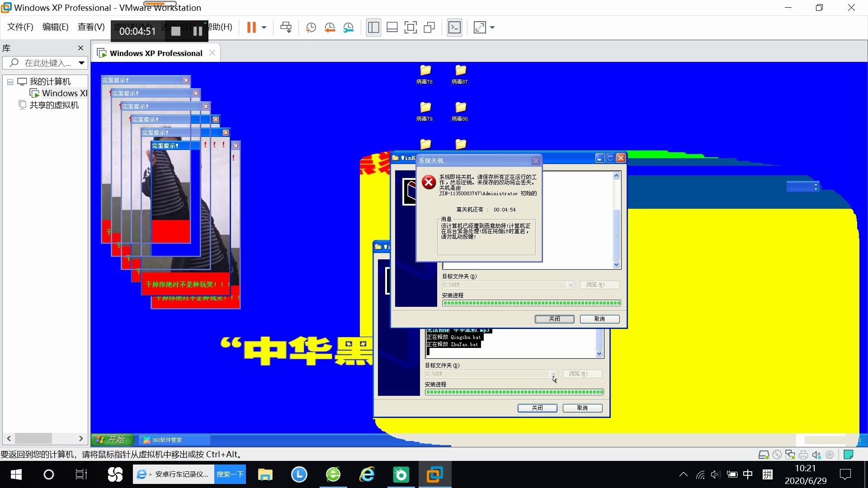Revert virtual machine to previous snapshot
The image size is (868, 488).
[x=330, y=28]
